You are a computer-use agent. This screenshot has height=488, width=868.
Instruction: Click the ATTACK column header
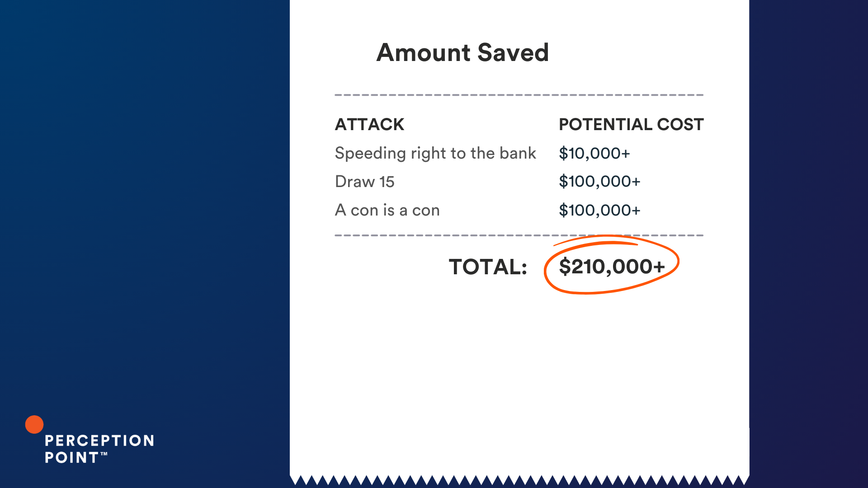click(369, 124)
